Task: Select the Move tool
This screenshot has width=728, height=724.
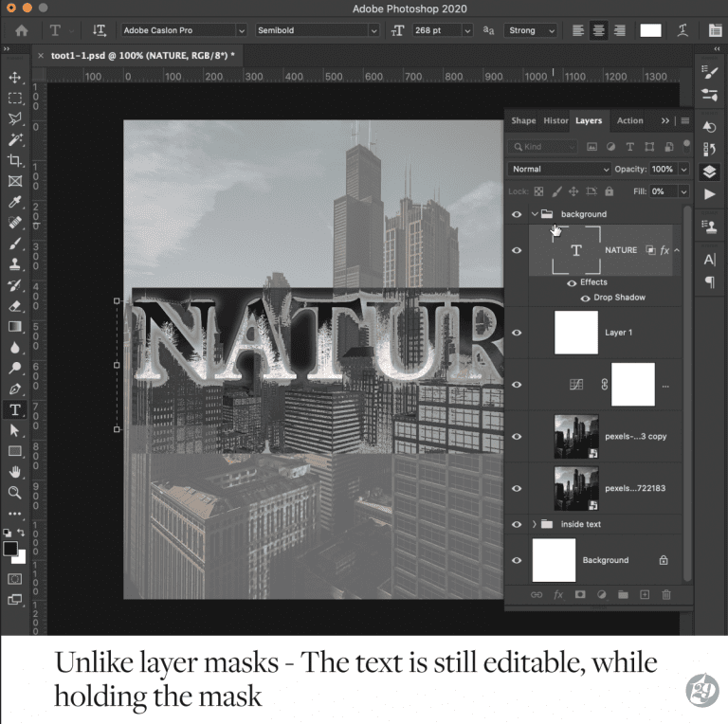Action: click(15, 78)
